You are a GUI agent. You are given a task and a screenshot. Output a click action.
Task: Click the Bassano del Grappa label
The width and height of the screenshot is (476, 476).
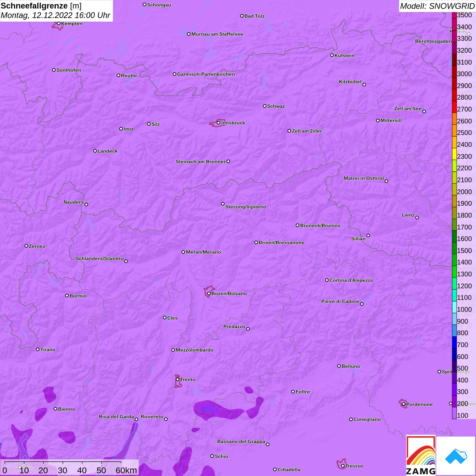241,441
